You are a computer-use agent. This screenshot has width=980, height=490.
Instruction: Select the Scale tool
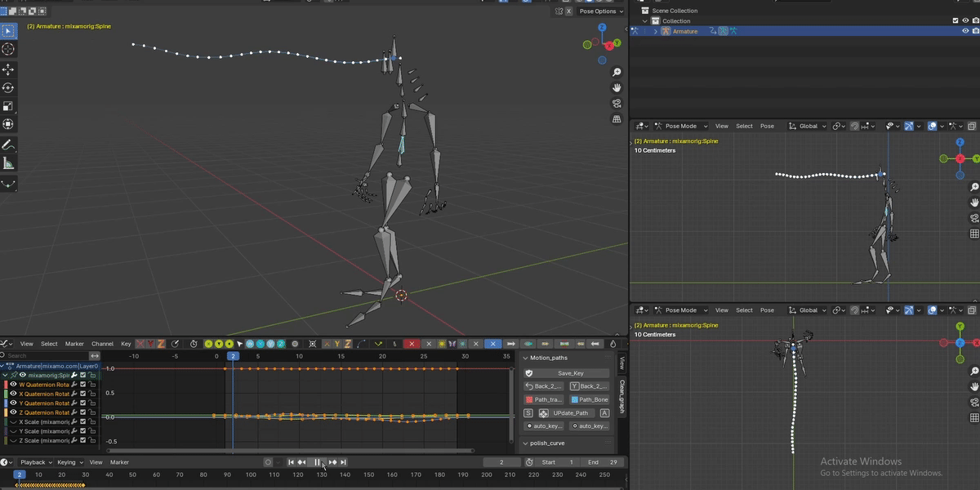click(8, 105)
